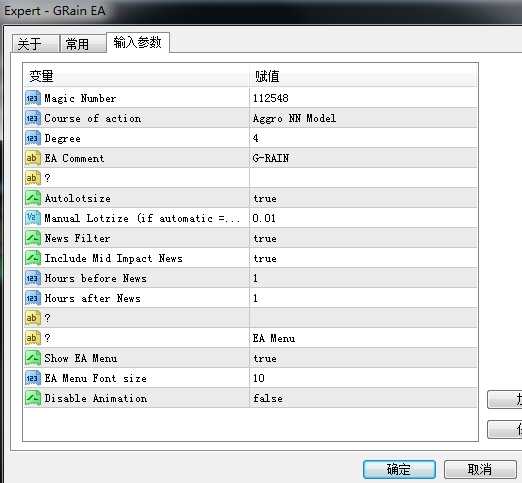Image resolution: width=522 pixels, height=483 pixels.
Task: Toggle the Autolotsize true value
Action: [x=363, y=198]
